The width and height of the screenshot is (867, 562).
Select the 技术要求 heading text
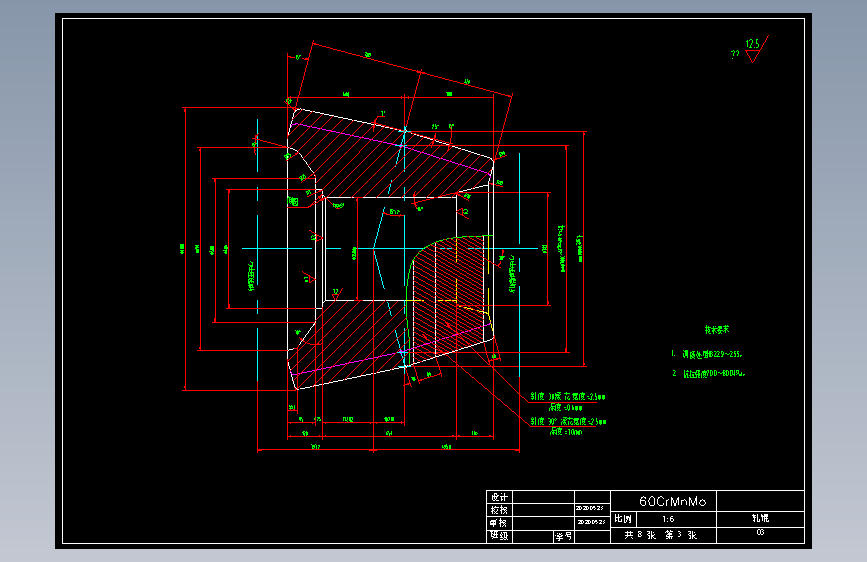point(717,330)
